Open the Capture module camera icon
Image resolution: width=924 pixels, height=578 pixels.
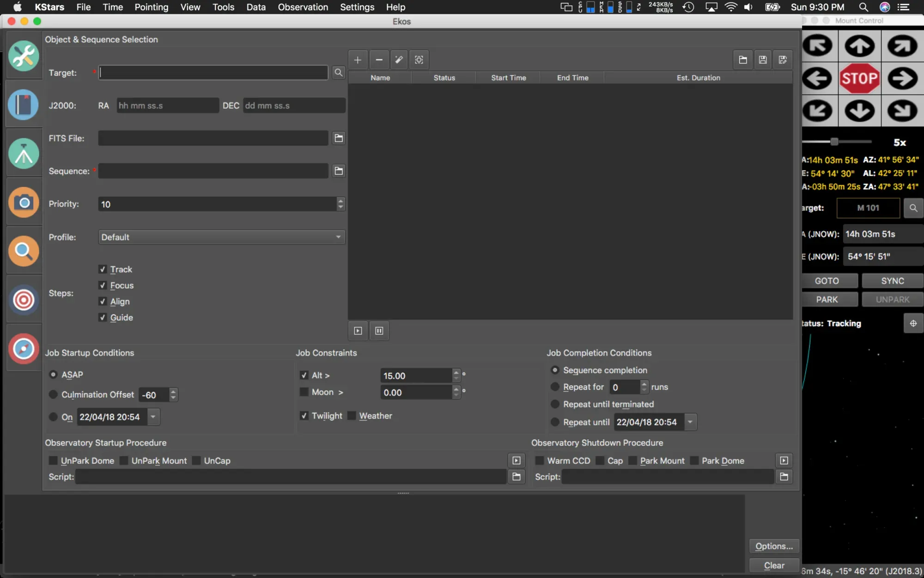(23, 202)
